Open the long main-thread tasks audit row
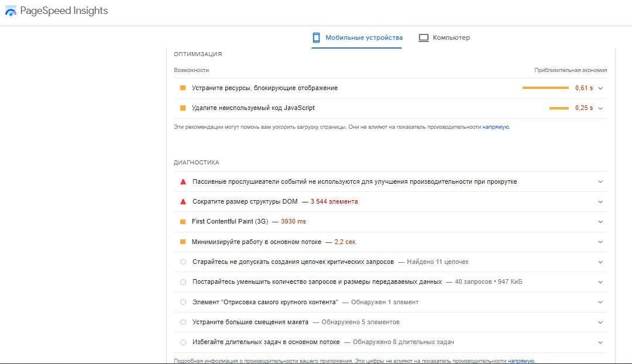The height and width of the screenshot is (364, 632). [x=323, y=342]
